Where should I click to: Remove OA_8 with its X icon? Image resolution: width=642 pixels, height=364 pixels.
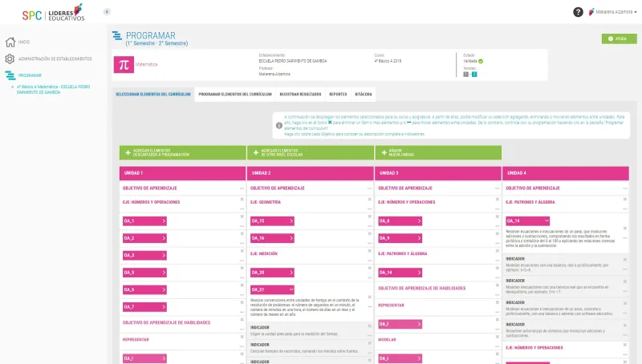tap(498, 216)
